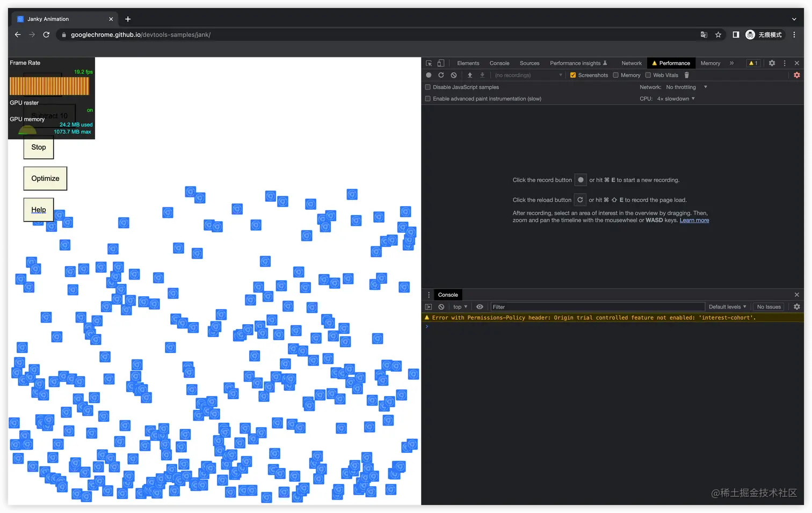The width and height of the screenshot is (812, 513).
Task: Click the reload button in the instructions
Action: point(580,200)
